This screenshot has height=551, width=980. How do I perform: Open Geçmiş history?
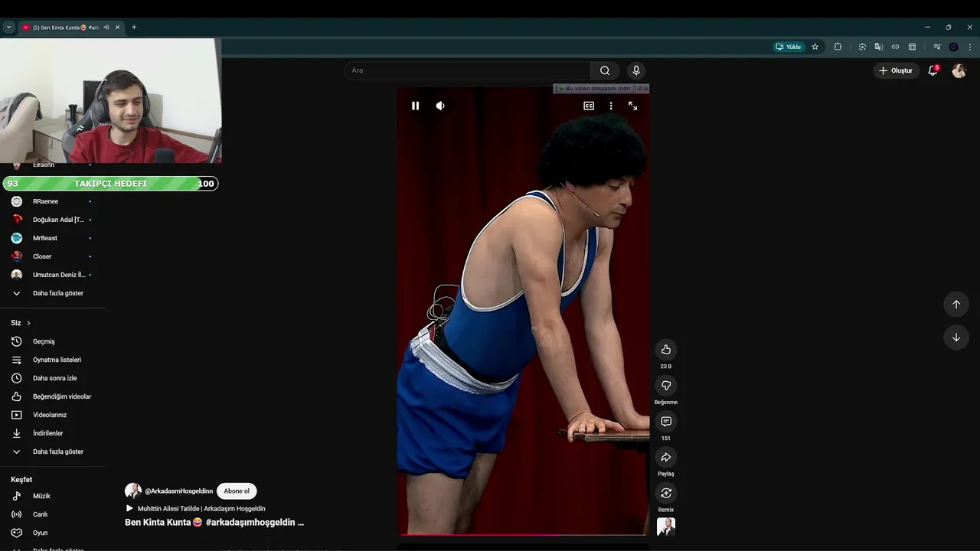53,341
